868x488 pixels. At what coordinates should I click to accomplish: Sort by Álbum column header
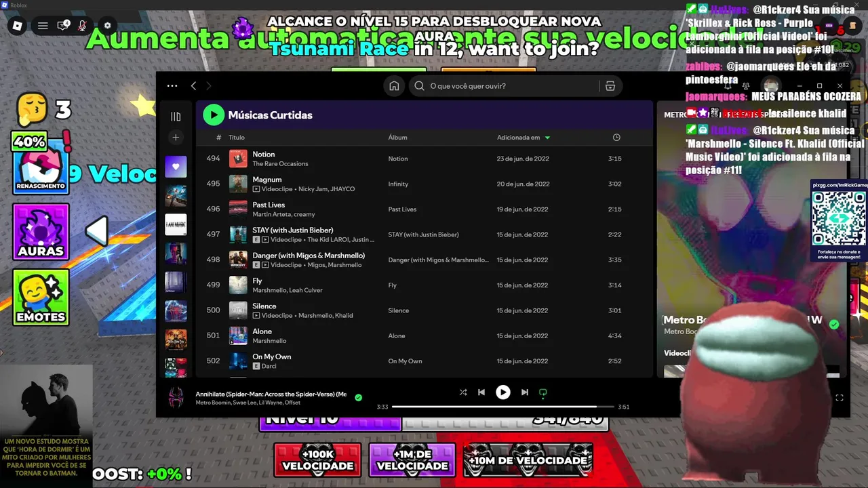click(397, 138)
